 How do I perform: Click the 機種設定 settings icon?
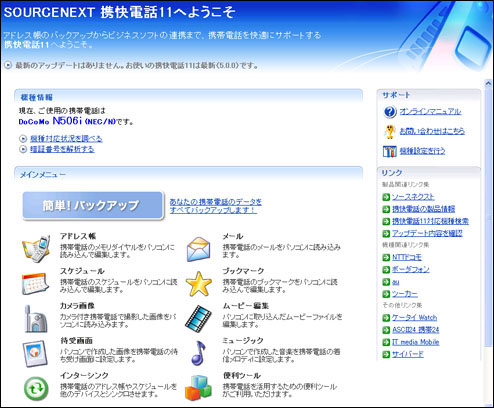pos(389,151)
